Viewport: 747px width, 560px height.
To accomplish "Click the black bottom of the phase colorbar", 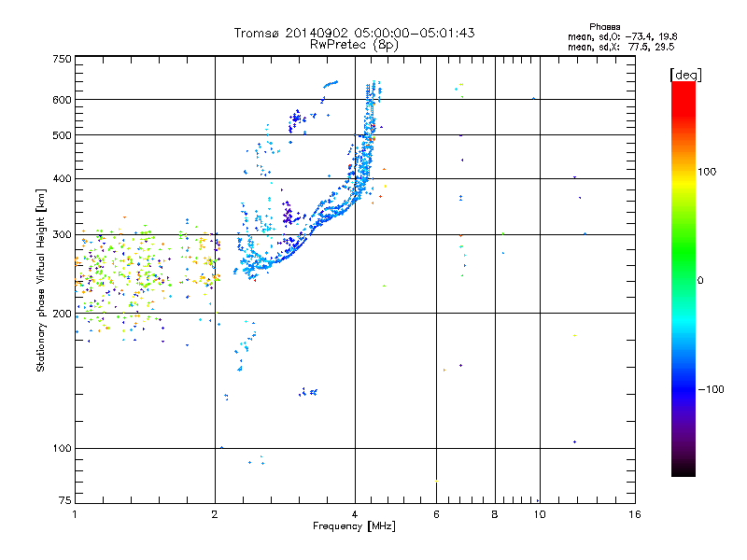I will click(684, 469).
